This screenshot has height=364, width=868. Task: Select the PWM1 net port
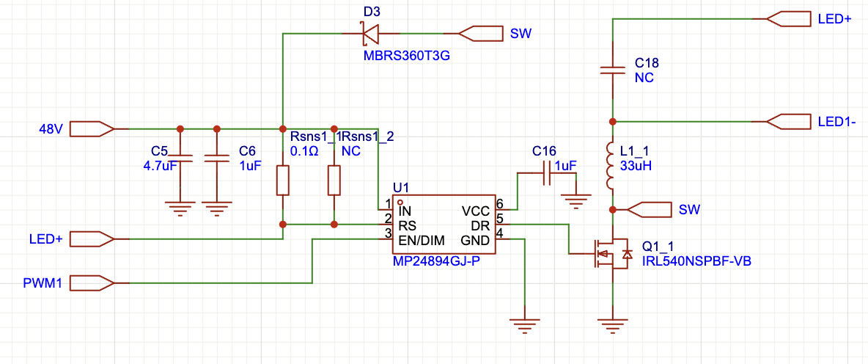(95, 283)
